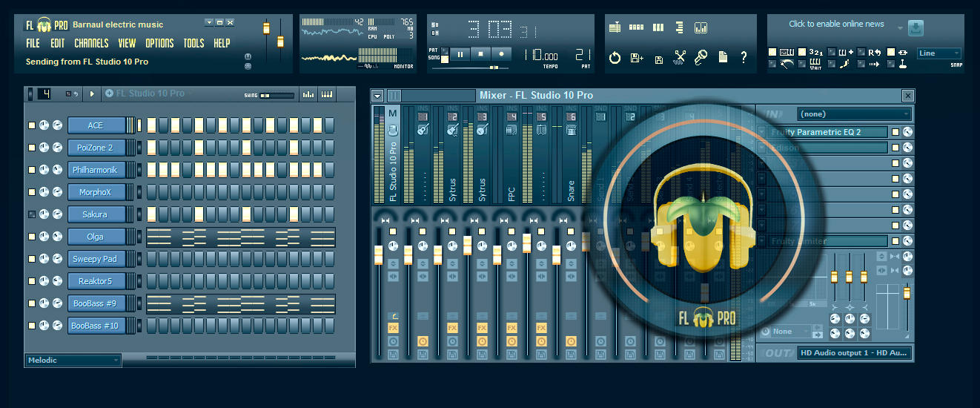
Task: Open the CHANNELS menu
Action: click(x=91, y=44)
